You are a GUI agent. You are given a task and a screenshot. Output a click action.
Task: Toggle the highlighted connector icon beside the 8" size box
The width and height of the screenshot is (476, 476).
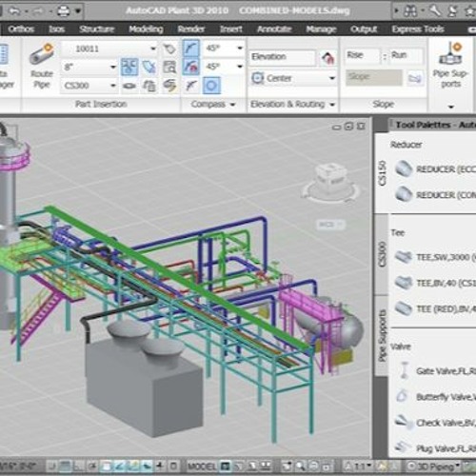tap(129, 67)
